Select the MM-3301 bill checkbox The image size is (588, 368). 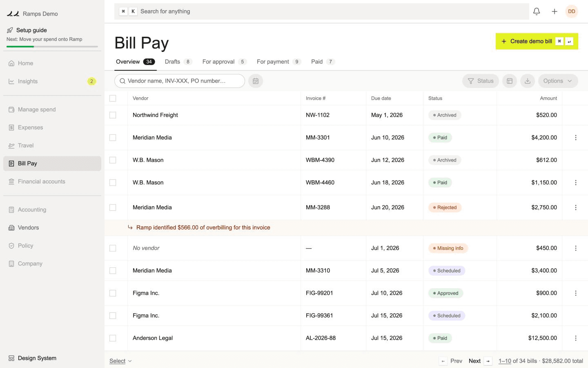(x=113, y=138)
